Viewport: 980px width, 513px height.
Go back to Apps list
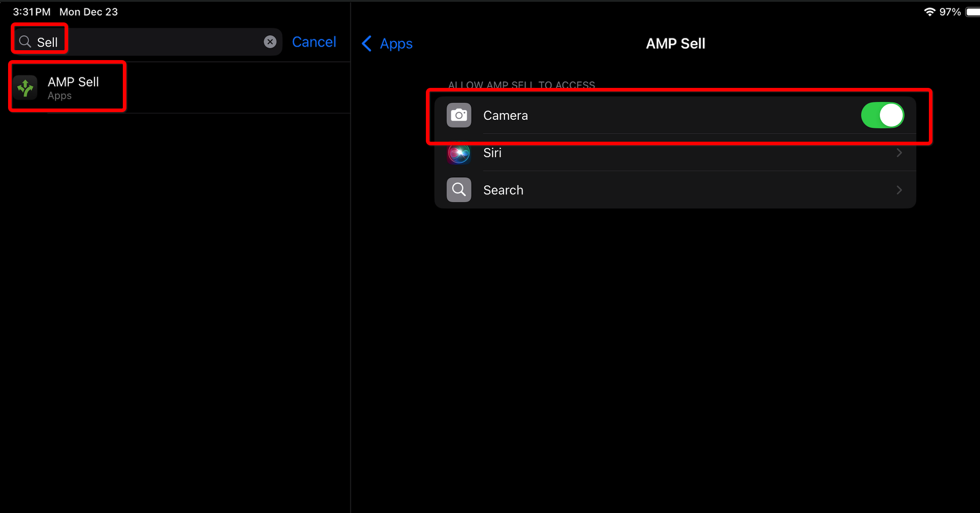tap(396, 43)
